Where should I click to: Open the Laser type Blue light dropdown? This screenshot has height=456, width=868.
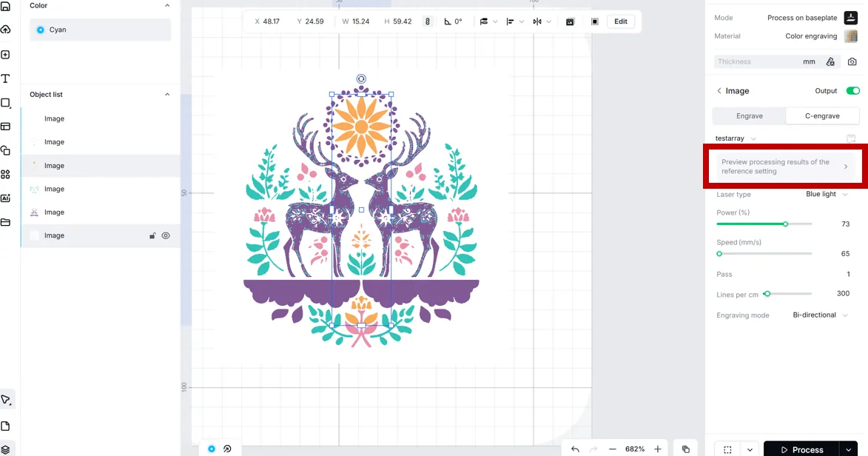(827, 195)
